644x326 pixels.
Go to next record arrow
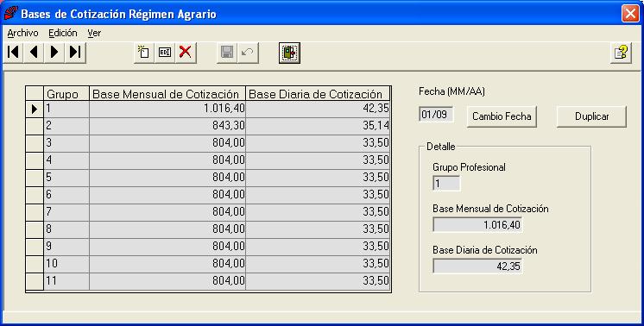[54, 52]
